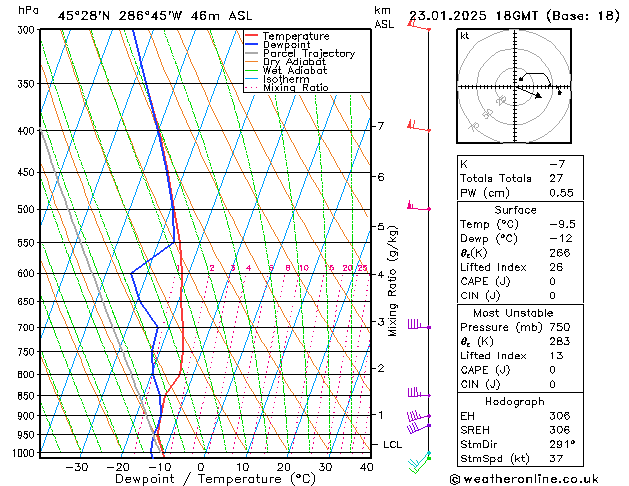
Task: Click the Surface Dewp value -12
Action: coord(561,239)
